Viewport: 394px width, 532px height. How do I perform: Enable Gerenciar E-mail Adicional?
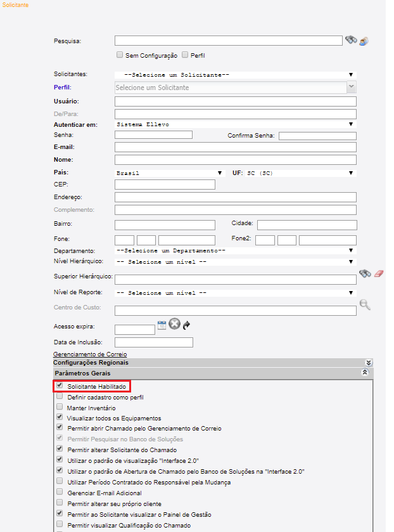[60, 491]
